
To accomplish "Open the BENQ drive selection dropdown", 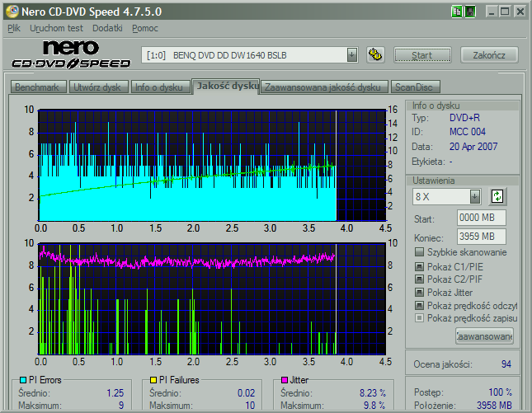I will (352, 55).
